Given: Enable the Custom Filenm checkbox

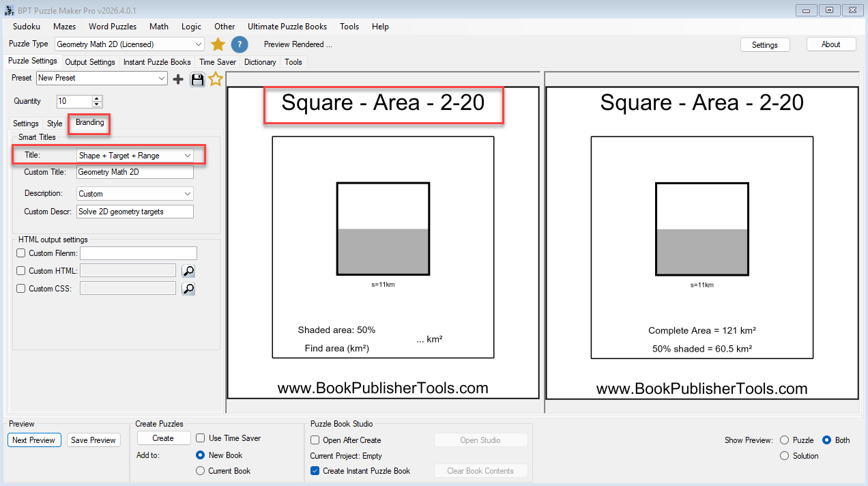Looking at the screenshot, I should pos(20,253).
